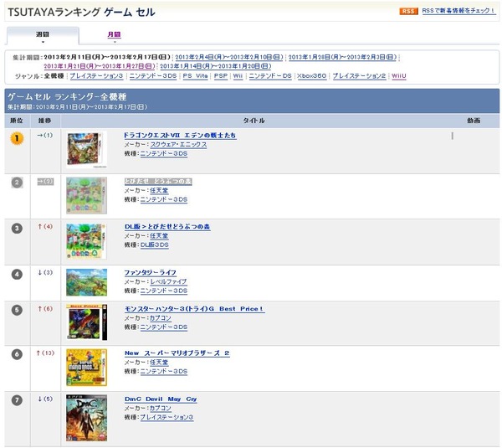This screenshot has width=502, height=448.
Task: Open カプコン maker link for DmC
Action: (x=161, y=409)
